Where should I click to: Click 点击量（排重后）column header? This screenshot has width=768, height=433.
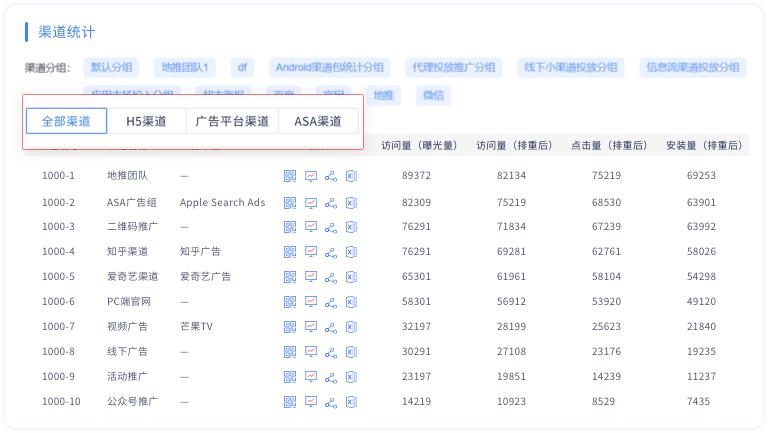click(609, 145)
